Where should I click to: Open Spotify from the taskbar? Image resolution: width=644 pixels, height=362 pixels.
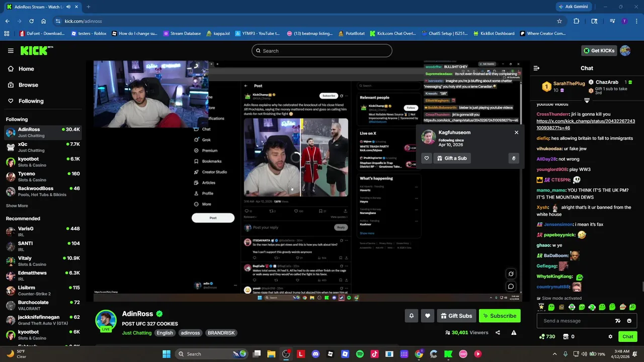tap(360, 354)
